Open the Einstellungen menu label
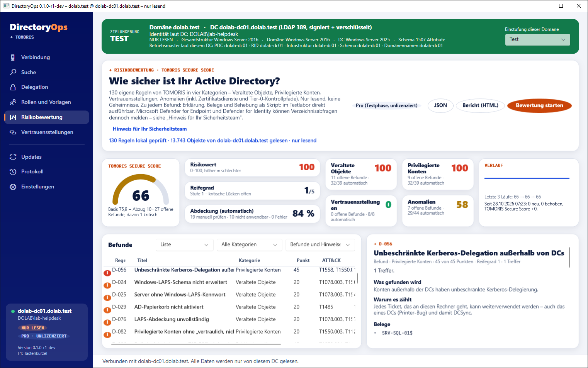The height and width of the screenshot is (368, 588). click(x=38, y=187)
